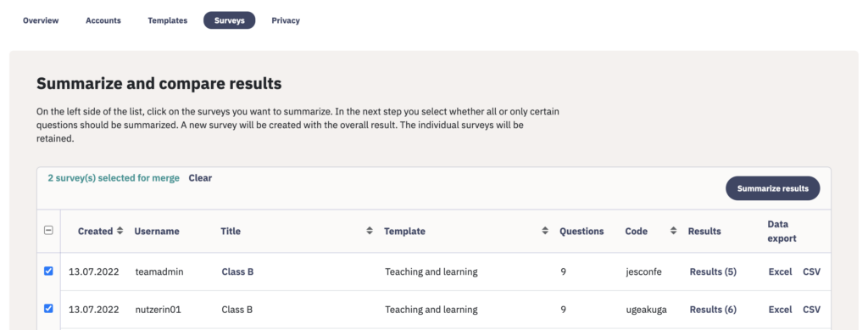Click the Summarize results button
The height and width of the screenshot is (330, 868).
point(773,188)
